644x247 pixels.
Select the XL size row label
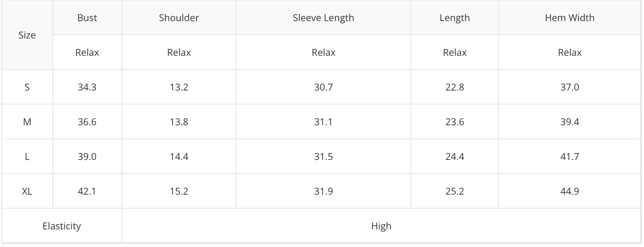tap(27, 191)
